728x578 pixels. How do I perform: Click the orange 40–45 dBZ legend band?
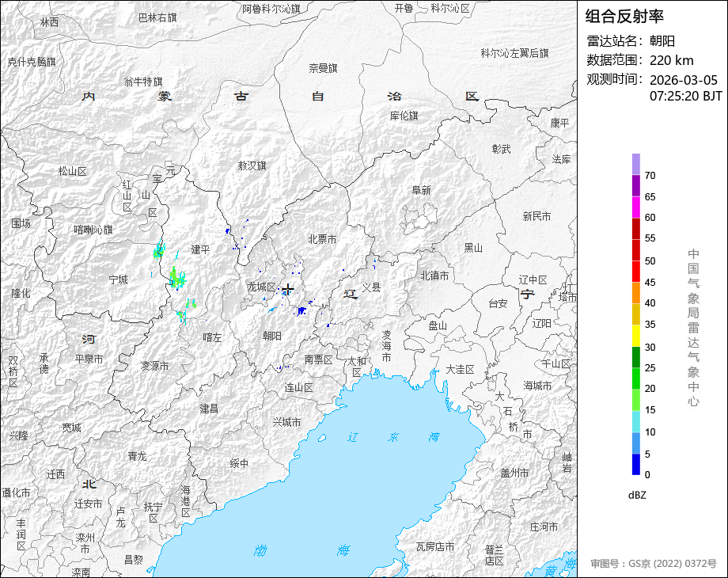click(635, 293)
